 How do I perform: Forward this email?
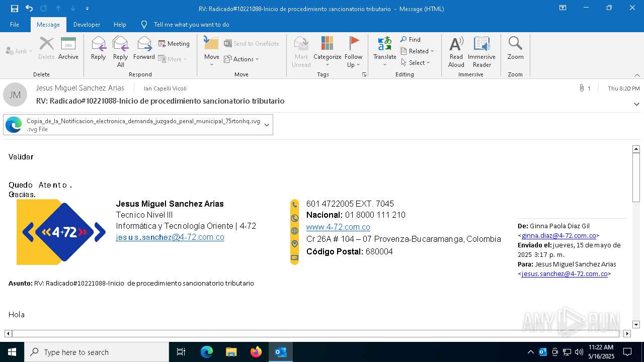coord(144,49)
